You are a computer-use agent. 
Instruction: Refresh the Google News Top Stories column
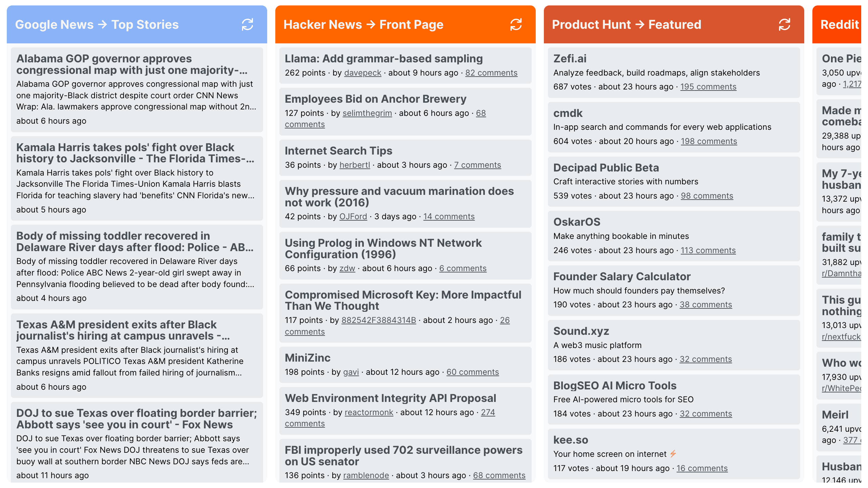(x=248, y=24)
